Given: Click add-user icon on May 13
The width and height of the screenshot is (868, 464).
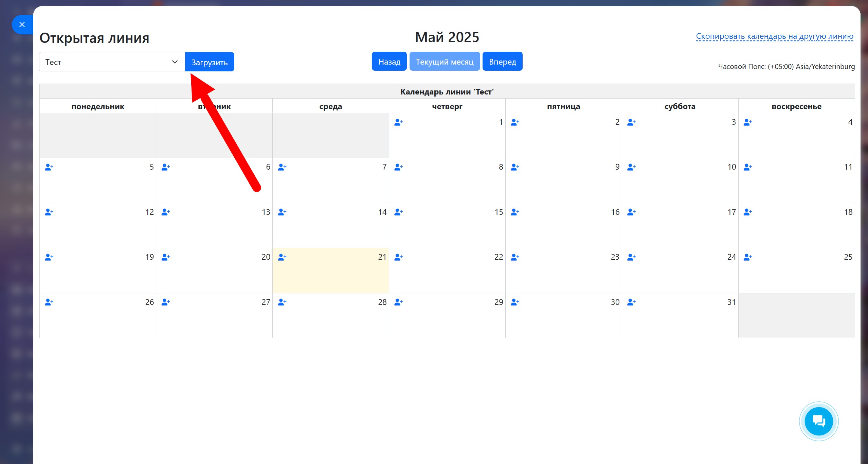Looking at the screenshot, I should tap(165, 212).
